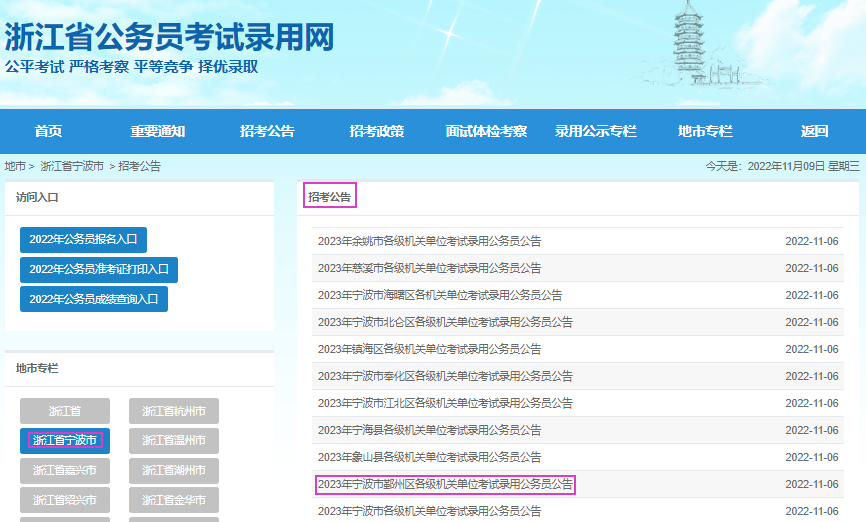Open the 2023年宁波市鄞州区 announcement link
866x522 pixels.
tap(445, 484)
